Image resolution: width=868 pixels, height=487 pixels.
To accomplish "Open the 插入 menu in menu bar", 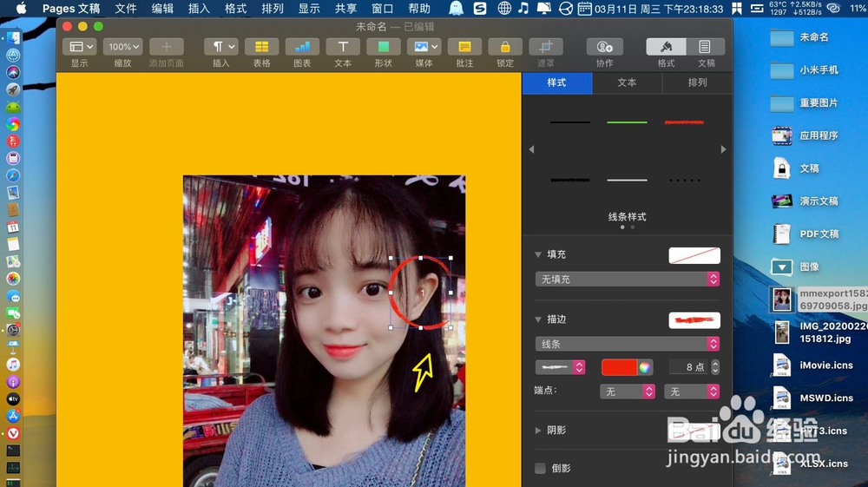I will pos(199,9).
